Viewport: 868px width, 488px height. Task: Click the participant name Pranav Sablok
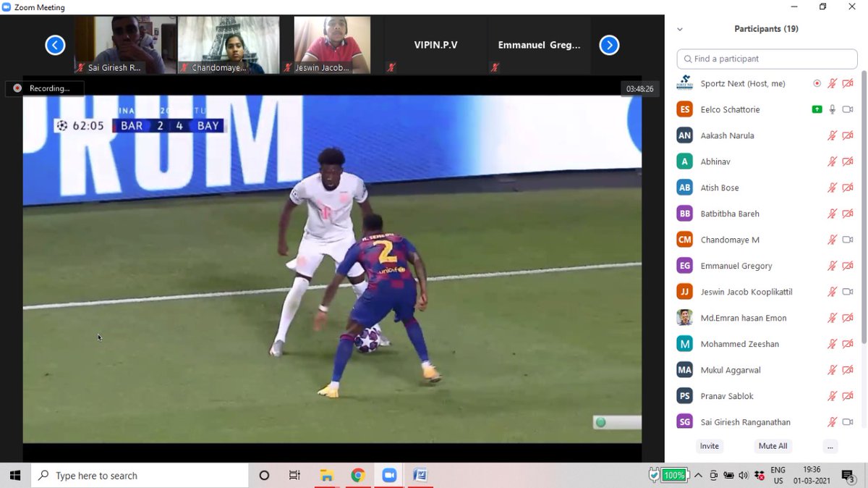click(727, 396)
